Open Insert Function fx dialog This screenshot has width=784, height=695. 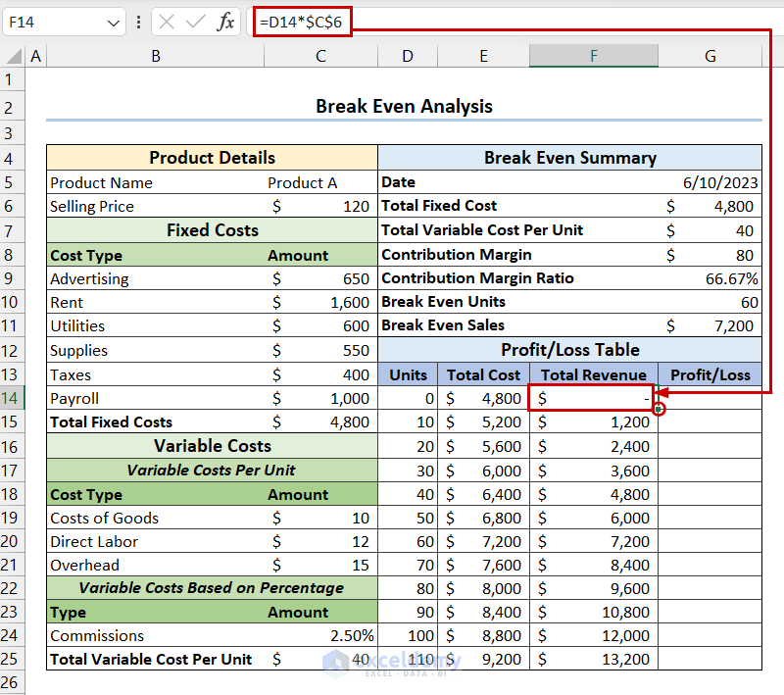coord(225,22)
